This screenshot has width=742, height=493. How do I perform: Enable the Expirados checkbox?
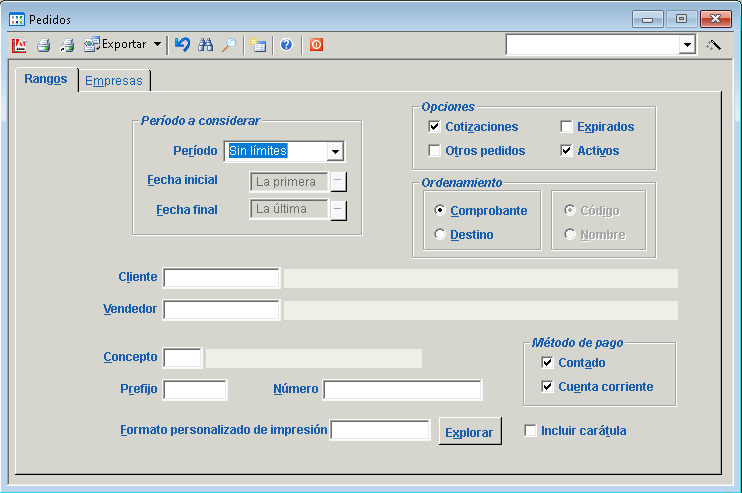[567, 127]
